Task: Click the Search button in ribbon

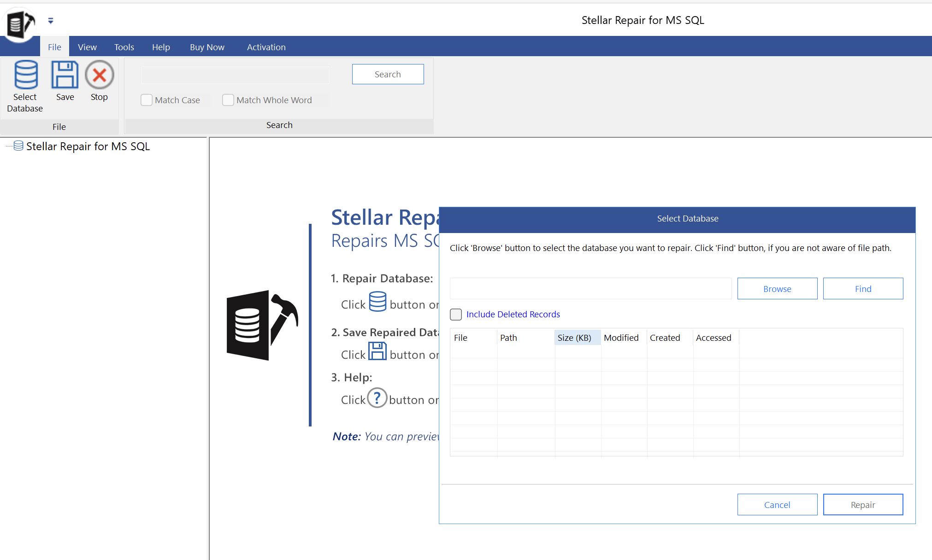Action: [x=388, y=74]
